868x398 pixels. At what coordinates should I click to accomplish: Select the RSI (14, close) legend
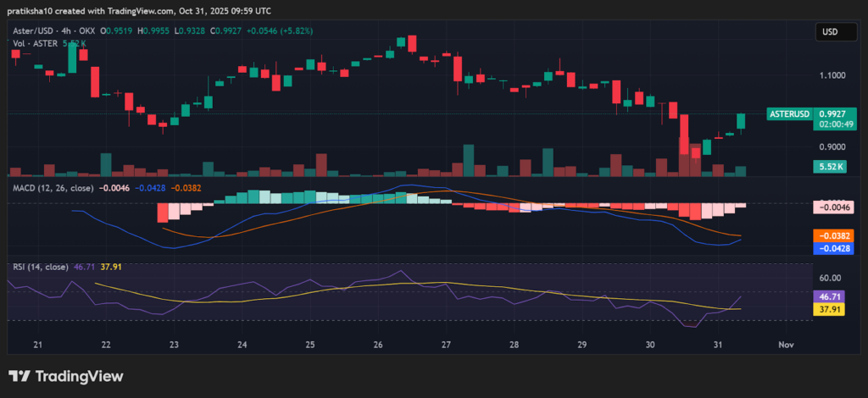point(41,267)
